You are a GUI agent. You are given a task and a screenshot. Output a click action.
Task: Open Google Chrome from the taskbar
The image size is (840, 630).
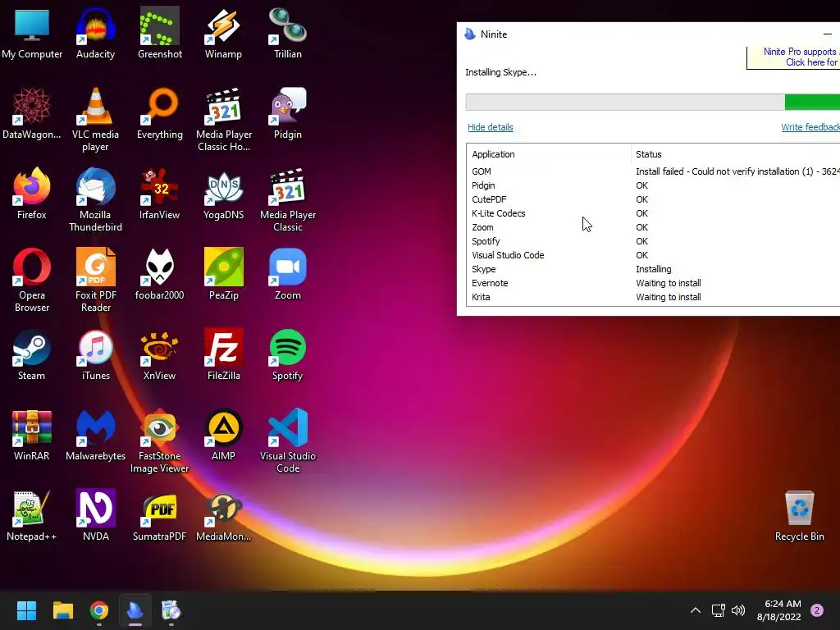pos(99,610)
